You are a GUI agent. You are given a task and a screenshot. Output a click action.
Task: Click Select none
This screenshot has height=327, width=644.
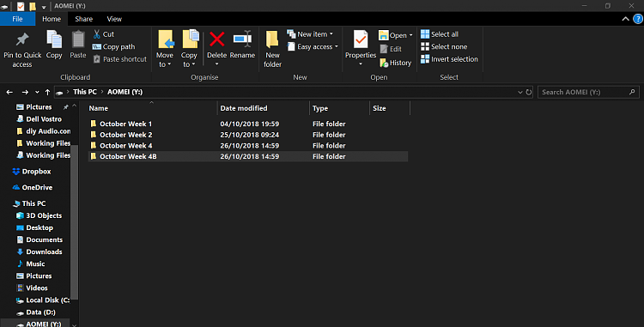point(444,46)
